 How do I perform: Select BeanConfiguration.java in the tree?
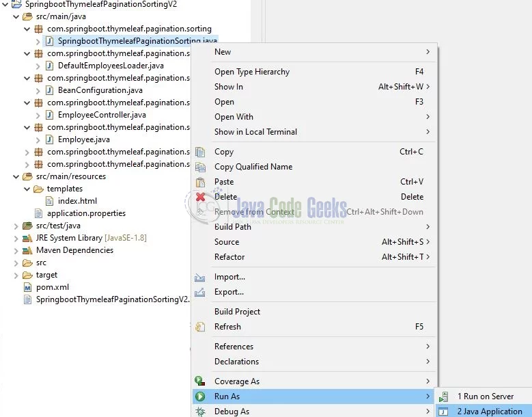click(100, 90)
